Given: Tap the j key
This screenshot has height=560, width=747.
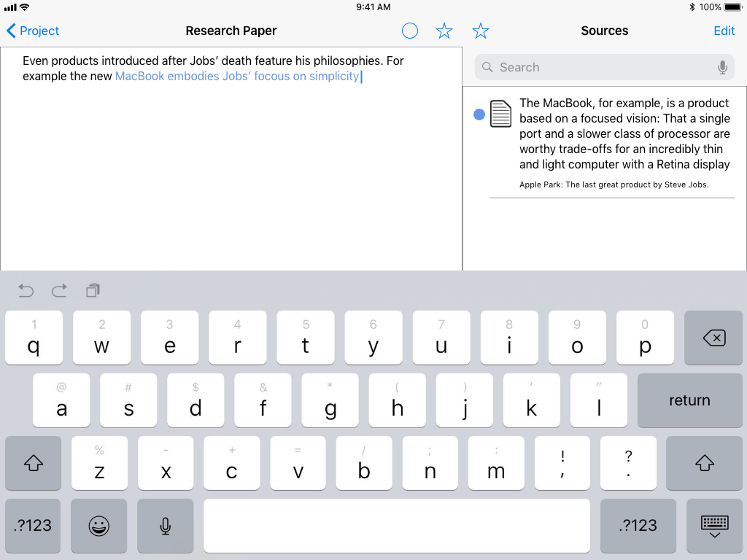Looking at the screenshot, I should pyautogui.click(x=465, y=400).
